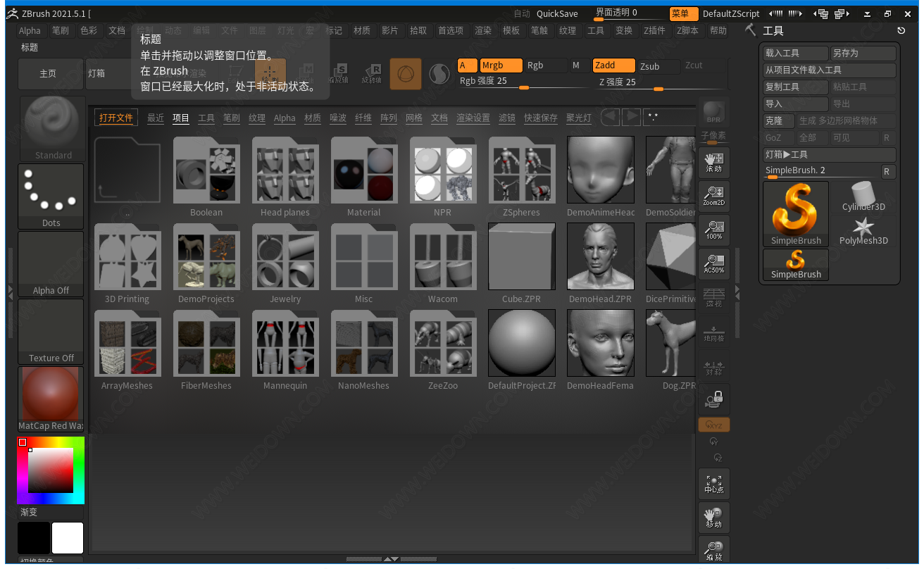This screenshot has width=924, height=569.
Task: Open the Standard brush picker
Action: point(51,129)
